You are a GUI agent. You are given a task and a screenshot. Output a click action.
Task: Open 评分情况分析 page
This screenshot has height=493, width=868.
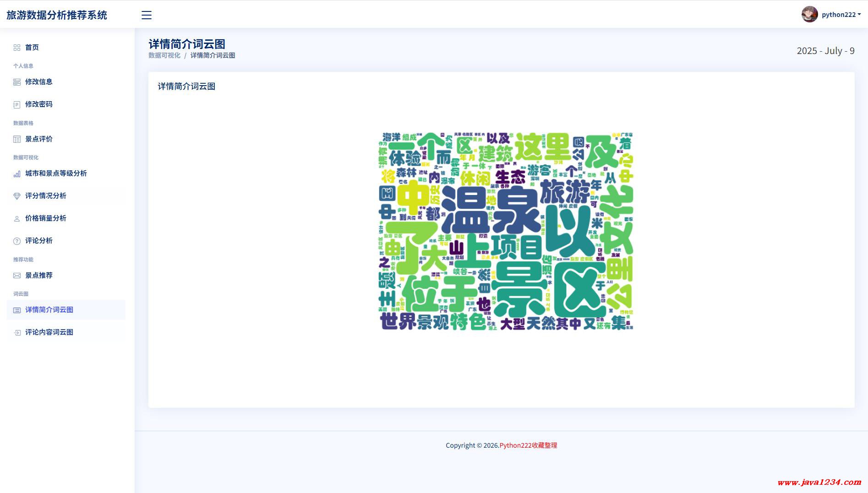46,196
